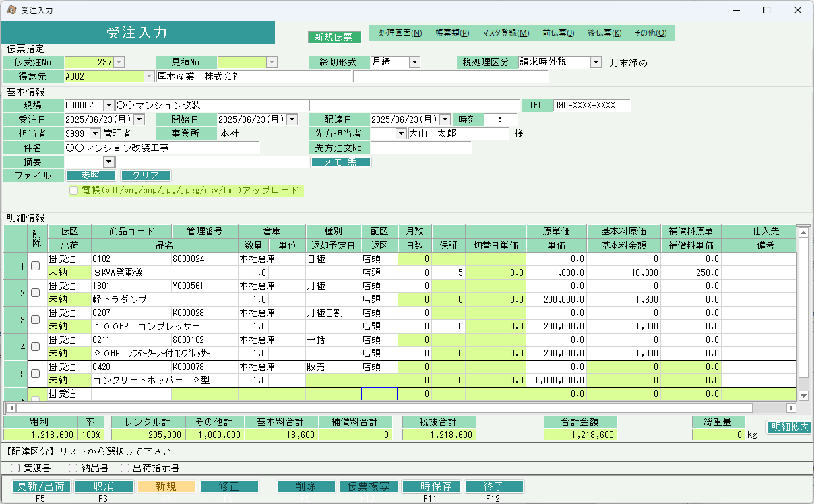Expand the 税処理区分 請求時外税 dropdown

coord(596,62)
